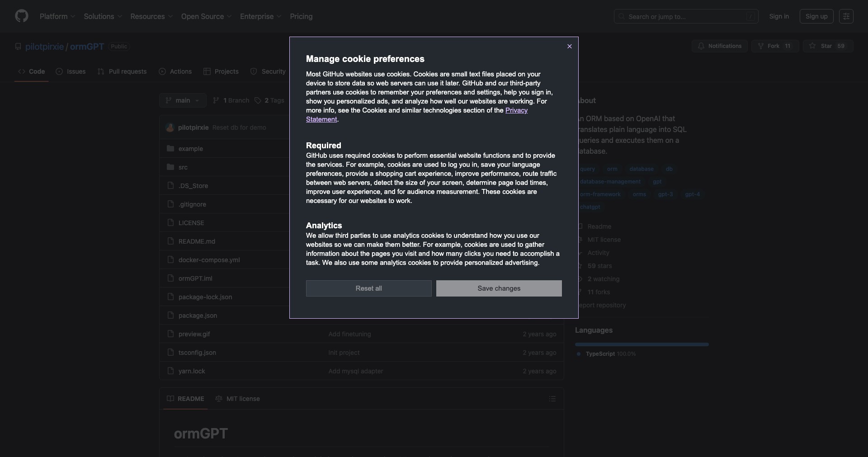Click the GitHub logo icon
This screenshot has height=457, width=868.
tap(21, 16)
